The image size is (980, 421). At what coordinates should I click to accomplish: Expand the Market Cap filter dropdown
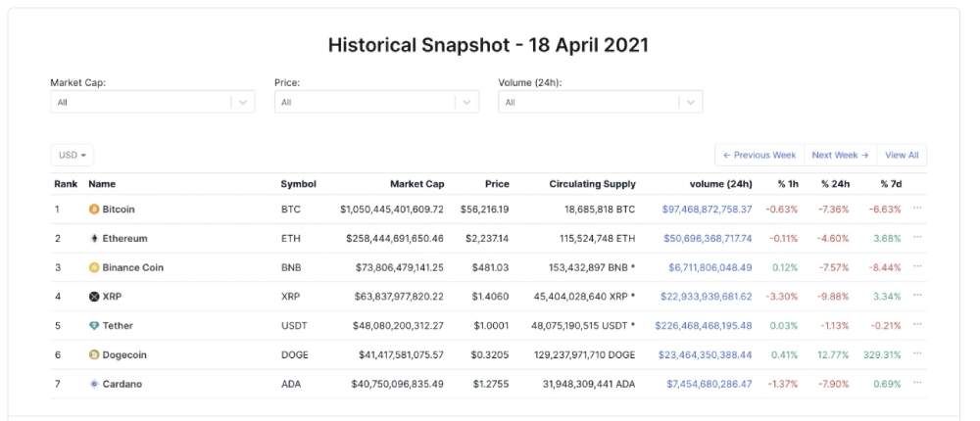[x=243, y=102]
